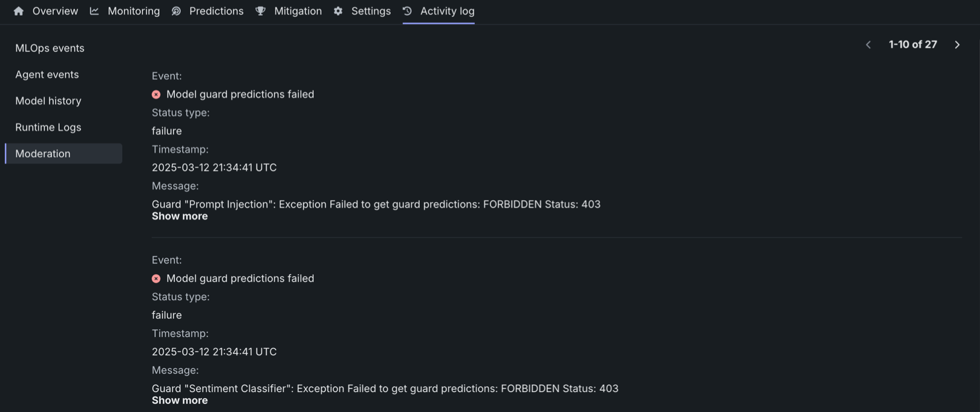Switch to the Predictions tab
Image resolution: width=980 pixels, height=412 pixels.
coord(216,11)
